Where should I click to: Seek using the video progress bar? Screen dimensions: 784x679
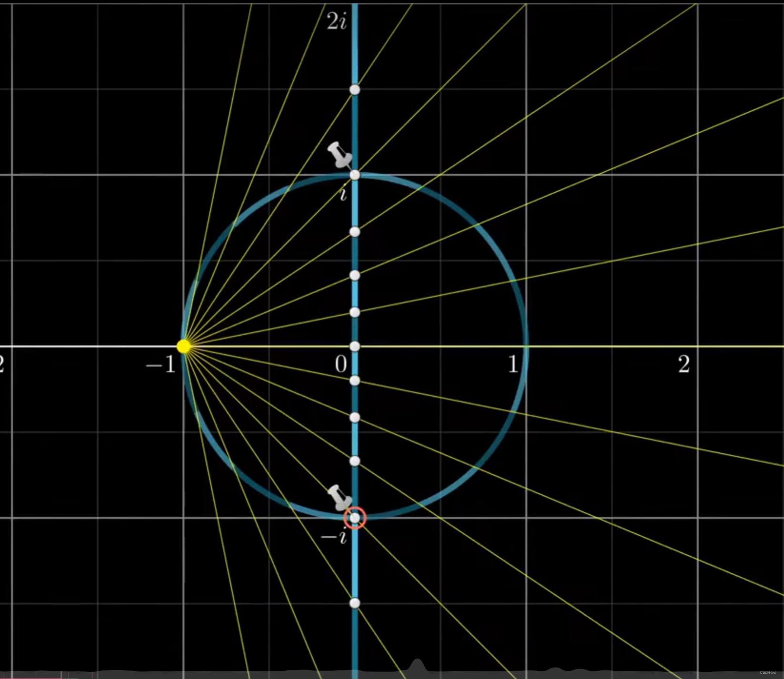tap(392, 676)
